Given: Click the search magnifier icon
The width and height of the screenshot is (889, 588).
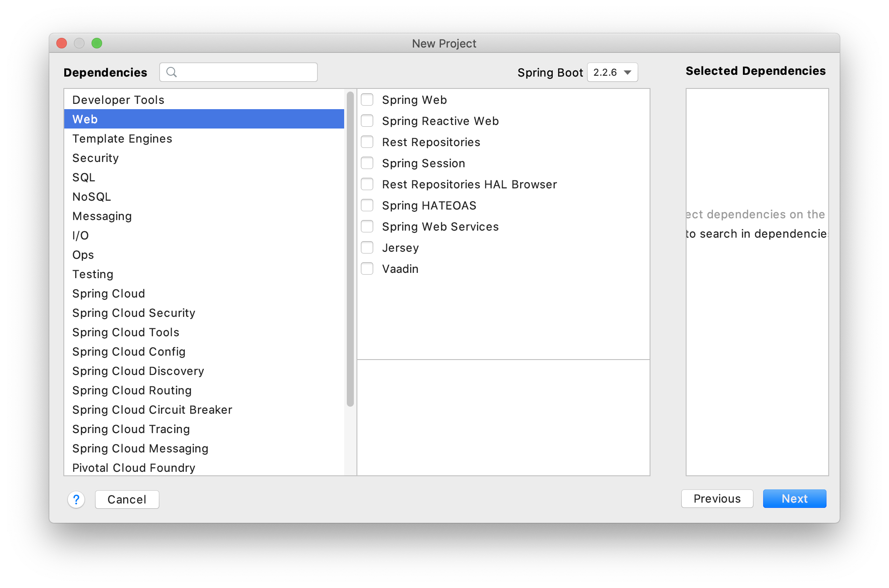Looking at the screenshot, I should (172, 72).
